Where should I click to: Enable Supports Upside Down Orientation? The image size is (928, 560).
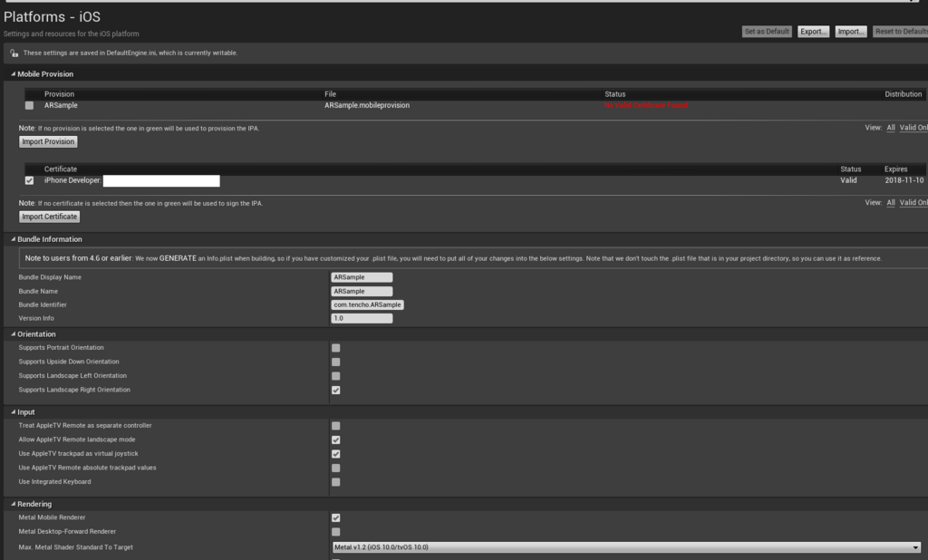click(335, 362)
